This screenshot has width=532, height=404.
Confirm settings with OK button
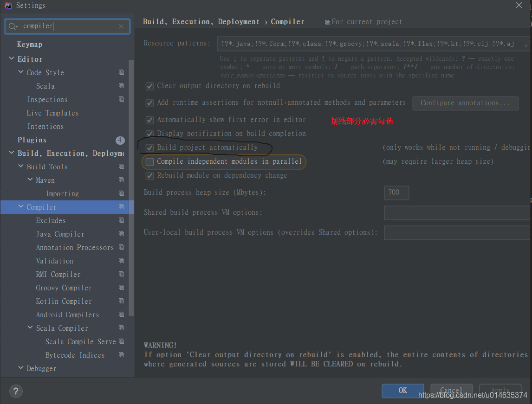click(403, 391)
